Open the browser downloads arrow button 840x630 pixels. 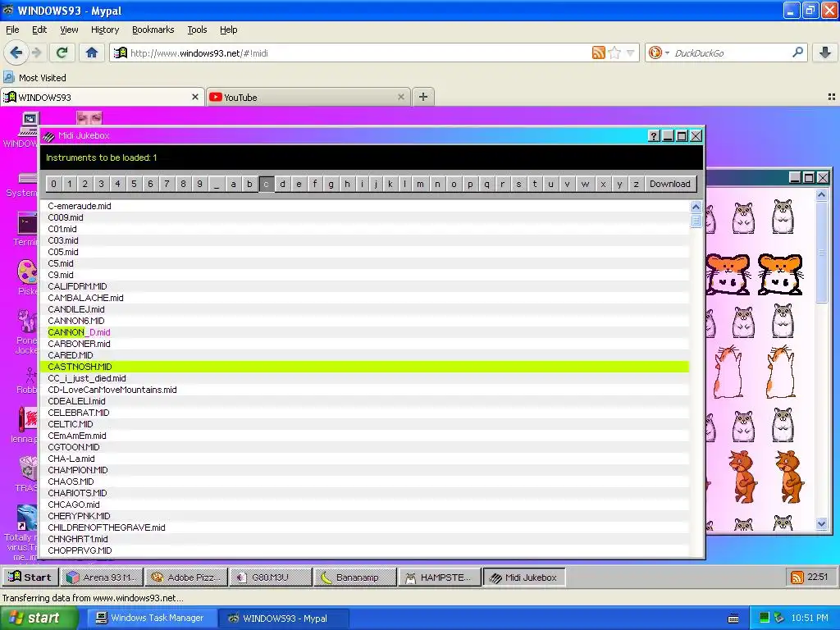point(825,52)
